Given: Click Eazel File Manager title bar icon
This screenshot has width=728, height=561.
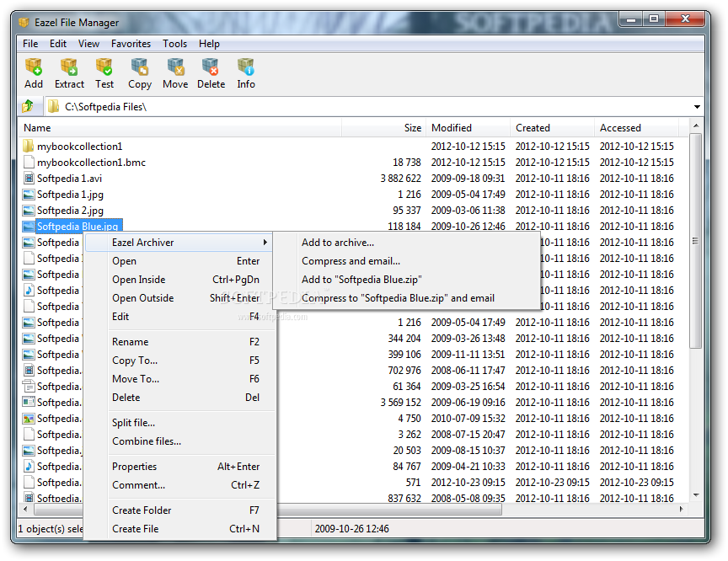Looking at the screenshot, I should (x=24, y=22).
